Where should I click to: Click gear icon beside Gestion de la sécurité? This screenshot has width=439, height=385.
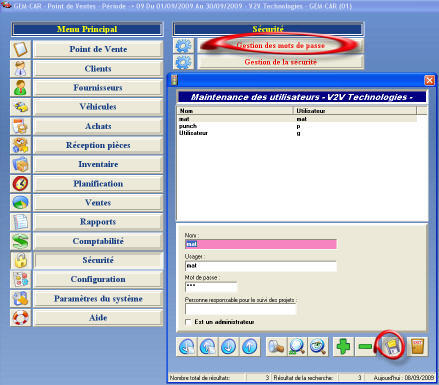click(x=183, y=62)
